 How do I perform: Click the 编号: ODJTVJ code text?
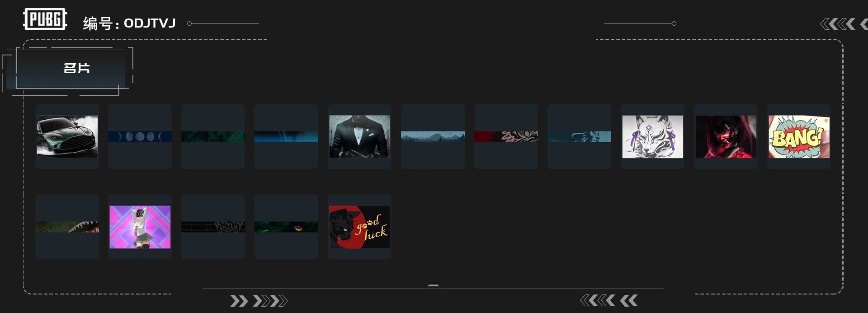pos(129,23)
